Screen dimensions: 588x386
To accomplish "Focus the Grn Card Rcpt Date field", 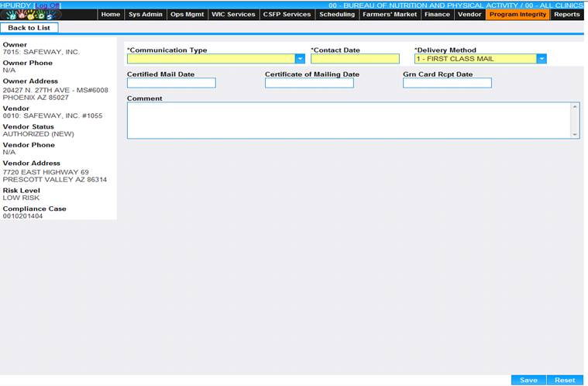I will 447,83.
